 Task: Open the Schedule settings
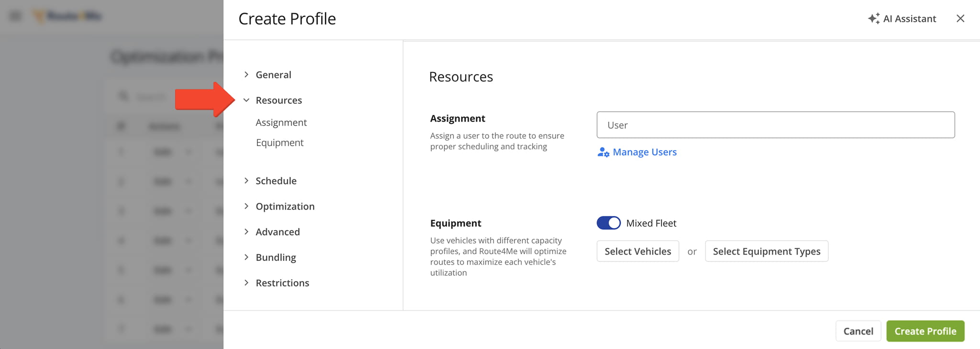point(276,180)
